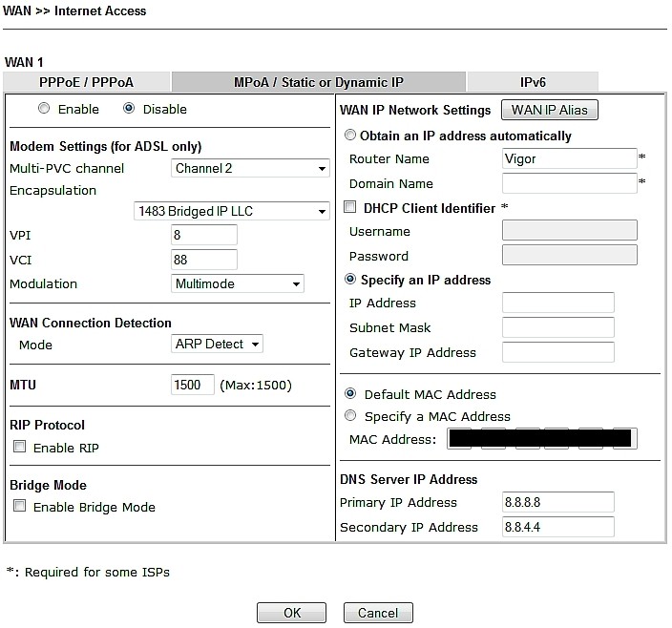Click the disabled Password field
Viewport: 672px width, 628px height.
tap(570, 256)
